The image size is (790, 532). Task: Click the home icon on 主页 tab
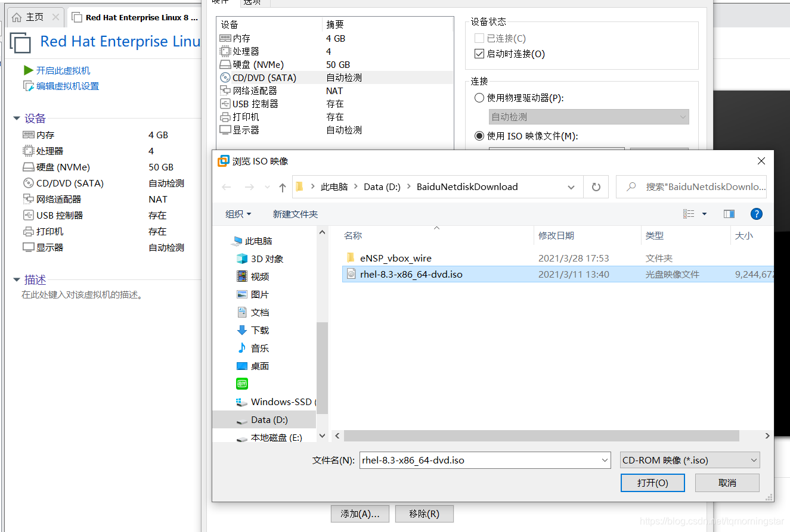pos(17,17)
